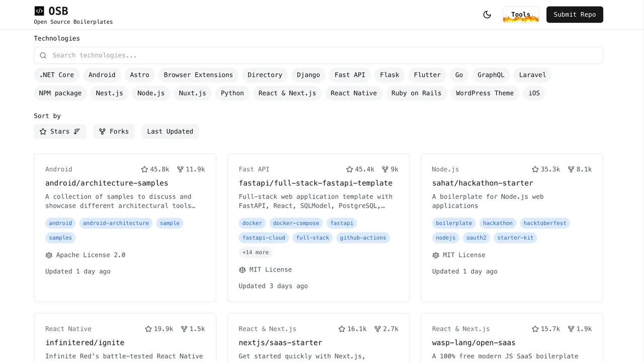Click the android-architecture tag
644x362 pixels.
[x=116, y=223]
